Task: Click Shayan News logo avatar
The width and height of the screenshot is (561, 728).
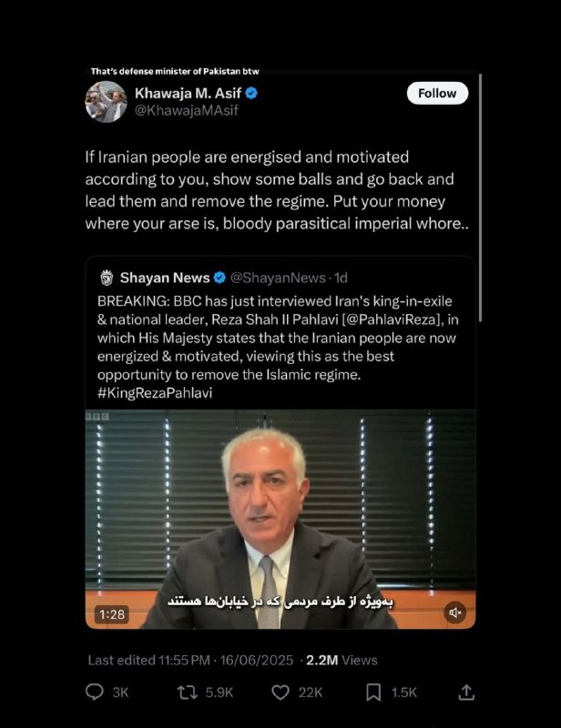Action: (107, 278)
